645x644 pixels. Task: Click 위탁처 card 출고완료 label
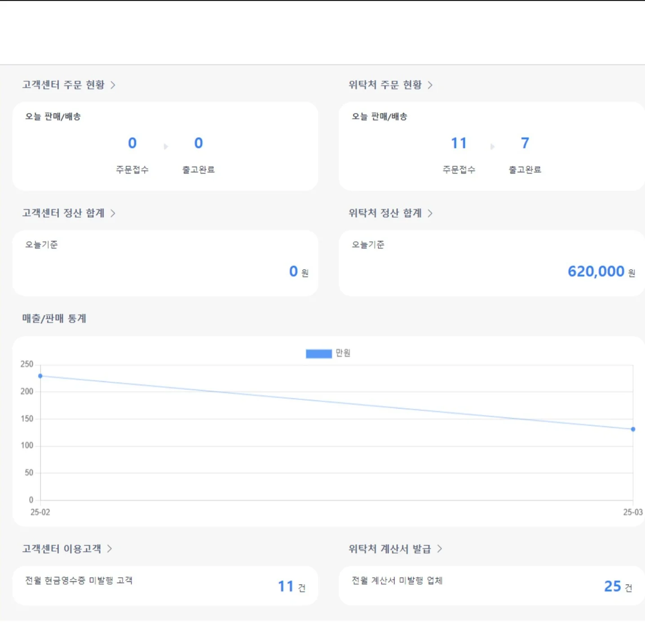pyautogui.click(x=525, y=170)
